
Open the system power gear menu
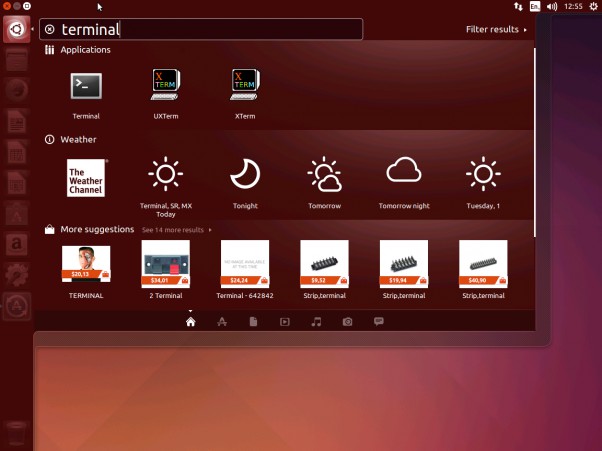point(594,7)
